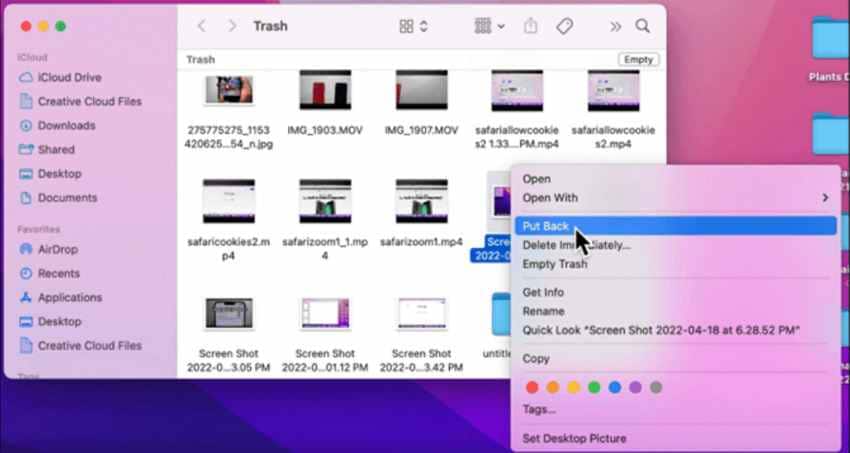Image resolution: width=850 pixels, height=453 pixels.
Task: Select the IMG_1907.MOV file
Action: pyautogui.click(x=421, y=90)
